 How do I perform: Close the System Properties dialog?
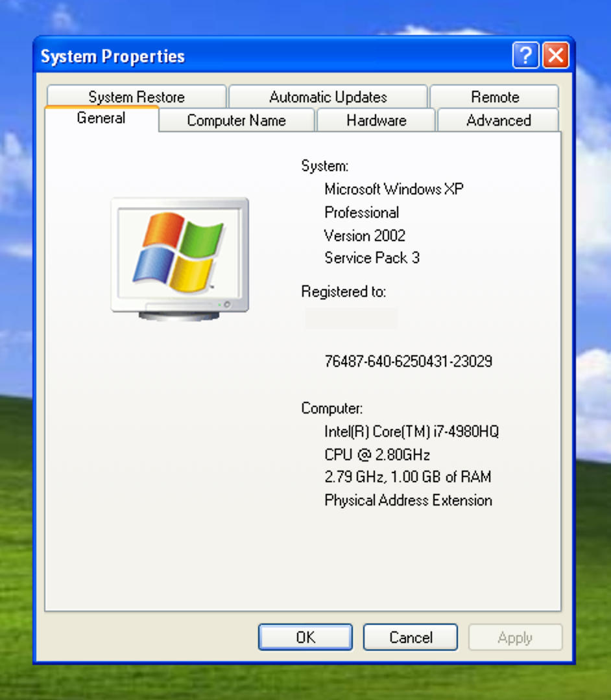(x=556, y=55)
